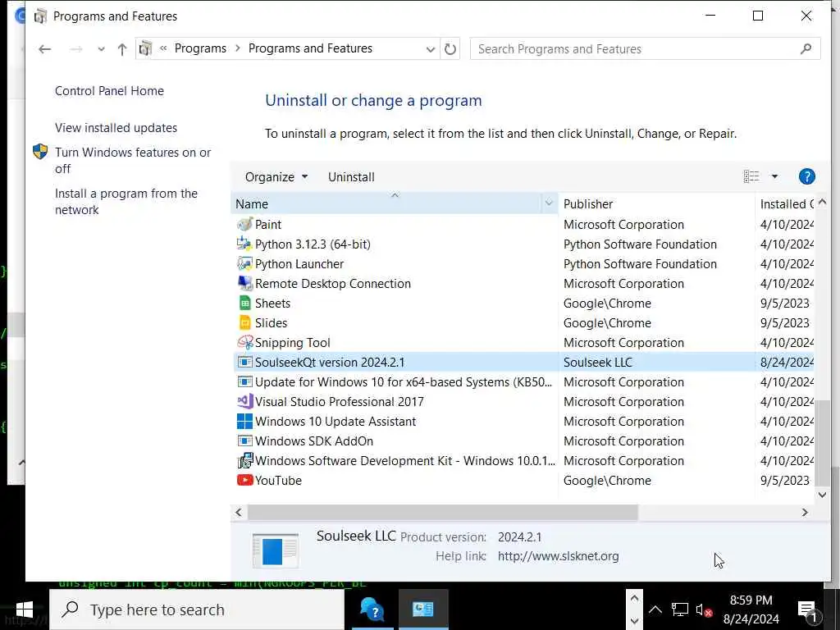Open View installed updates link
The image size is (840, 630).
(x=116, y=128)
